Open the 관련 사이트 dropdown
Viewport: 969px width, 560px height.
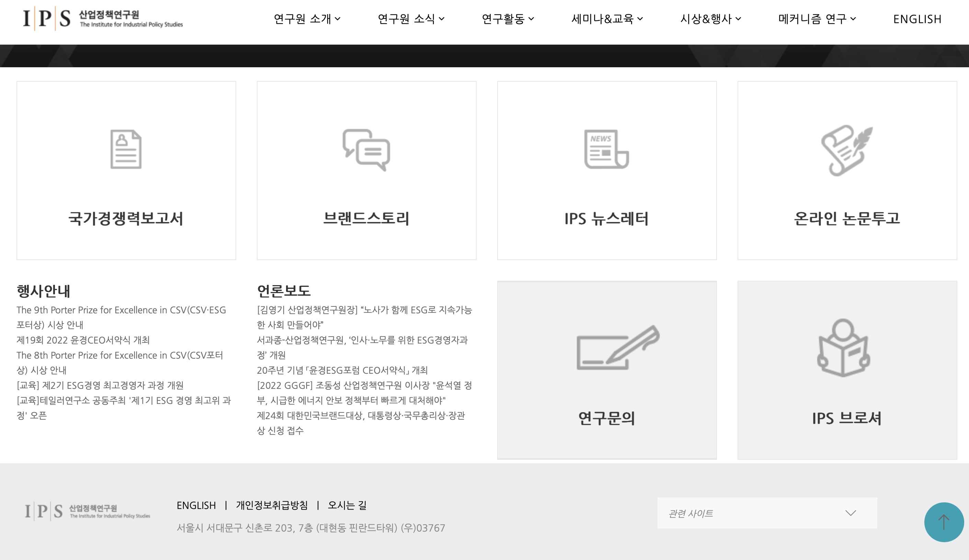[767, 513]
